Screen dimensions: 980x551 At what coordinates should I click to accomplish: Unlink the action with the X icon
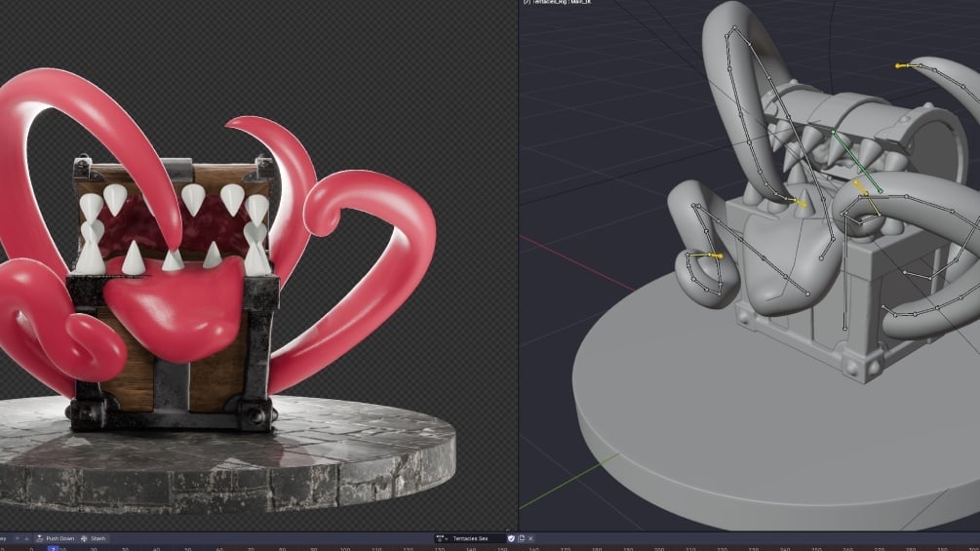tap(530, 538)
